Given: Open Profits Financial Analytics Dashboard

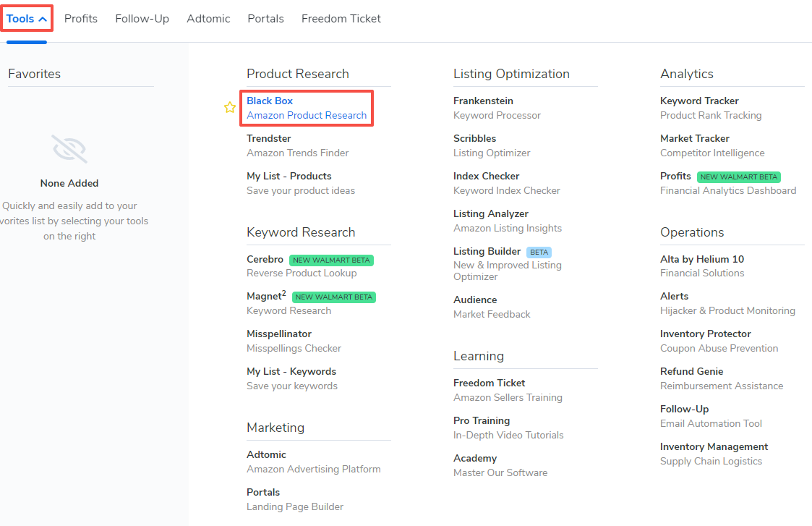Looking at the screenshot, I should coord(727,184).
